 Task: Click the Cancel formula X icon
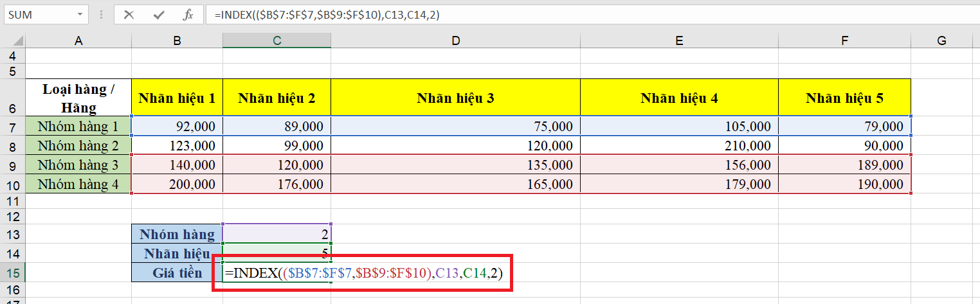click(x=129, y=14)
